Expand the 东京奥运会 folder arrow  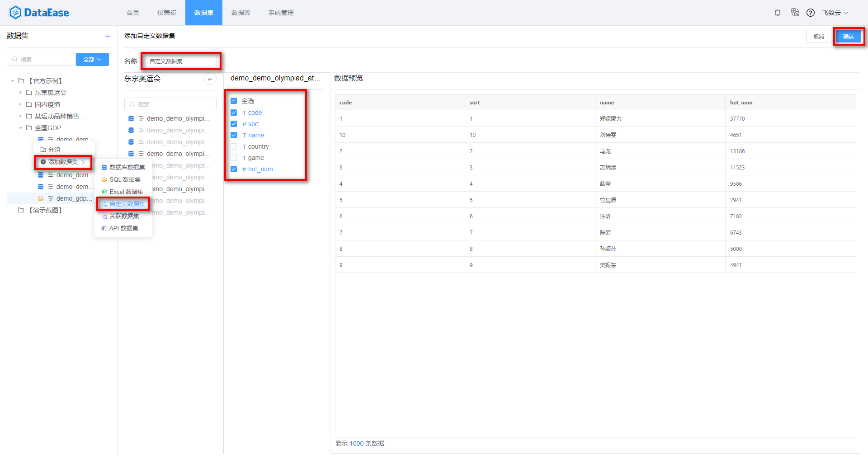(20, 93)
